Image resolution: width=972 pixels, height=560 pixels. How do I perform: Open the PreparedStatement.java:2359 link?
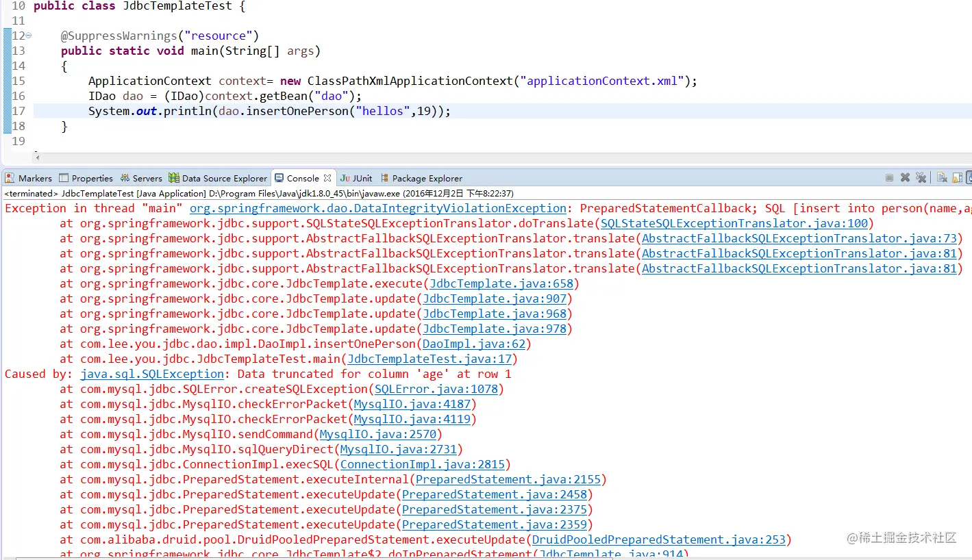pos(495,524)
